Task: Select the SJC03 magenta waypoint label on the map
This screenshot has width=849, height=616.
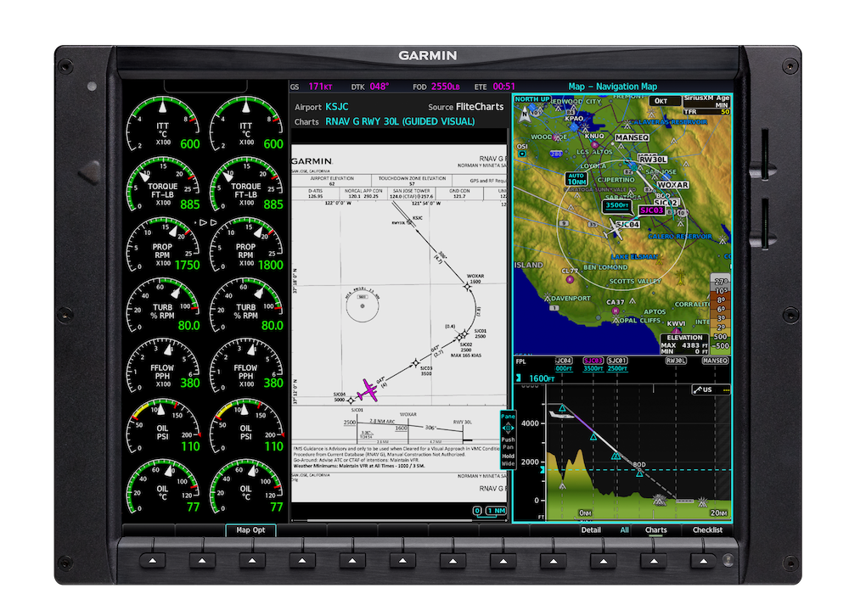Action: [x=650, y=210]
